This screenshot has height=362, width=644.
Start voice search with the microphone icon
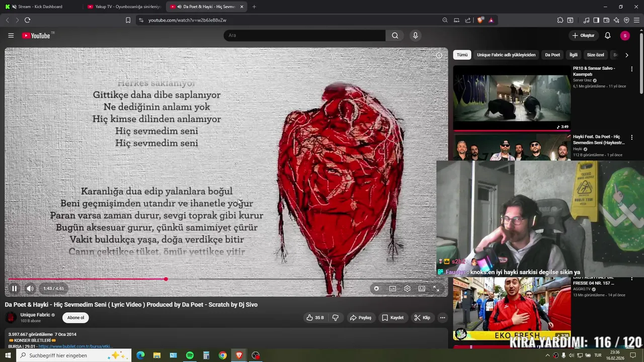pyautogui.click(x=415, y=35)
